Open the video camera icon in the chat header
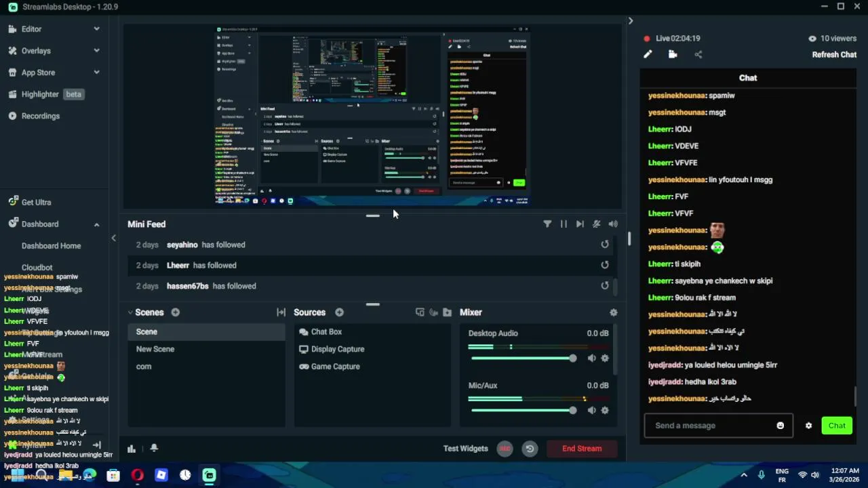 coord(673,55)
